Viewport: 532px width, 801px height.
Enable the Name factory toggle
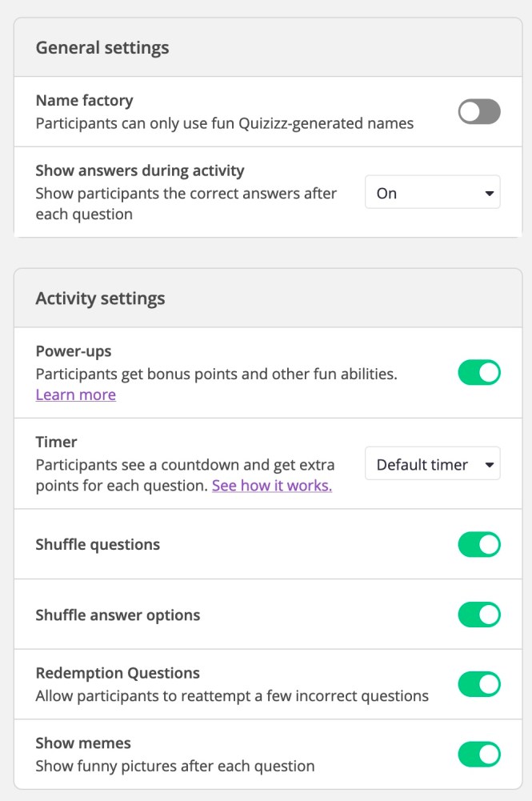[x=479, y=112]
